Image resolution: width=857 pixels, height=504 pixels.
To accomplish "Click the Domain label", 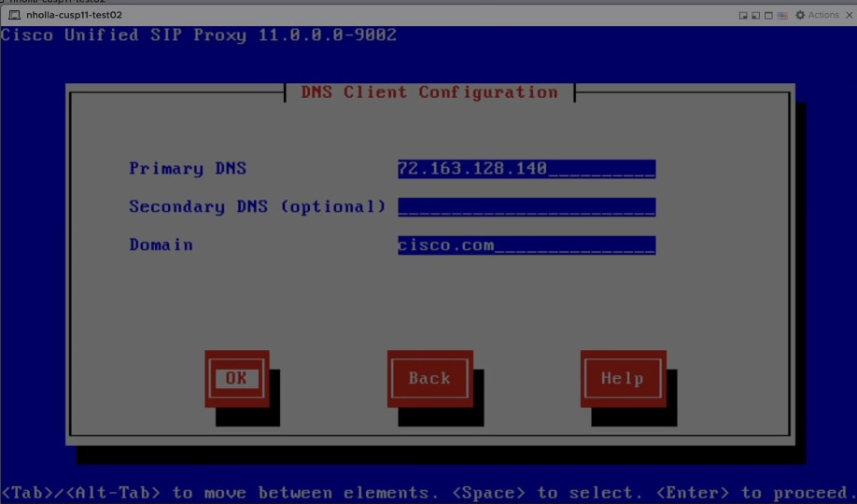I will 161,245.
